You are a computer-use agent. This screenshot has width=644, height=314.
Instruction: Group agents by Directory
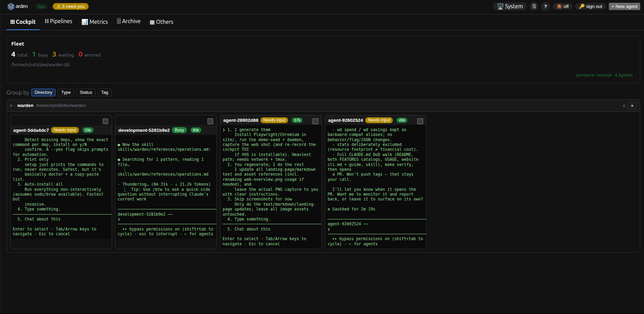[43, 92]
